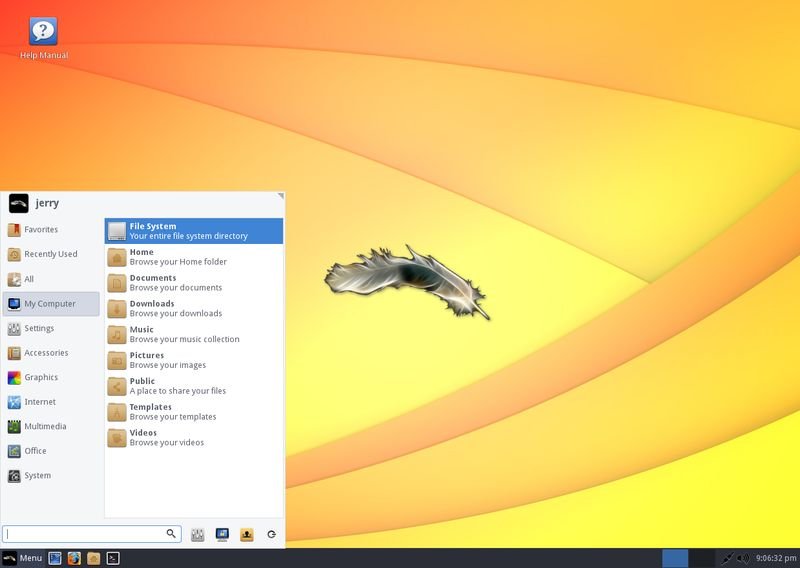
Task: Click the network connection tray icon
Action: (x=728, y=558)
